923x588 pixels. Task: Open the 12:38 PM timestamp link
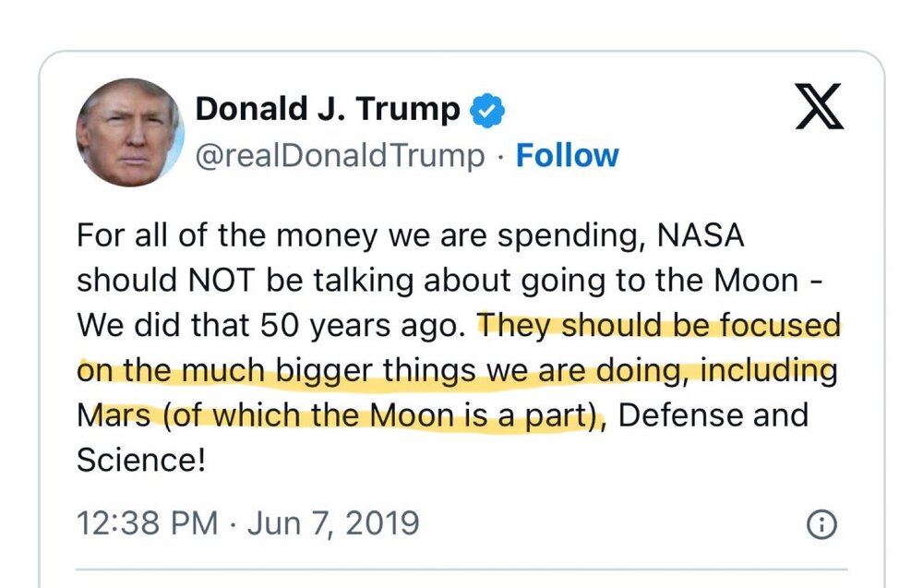pos(147,523)
